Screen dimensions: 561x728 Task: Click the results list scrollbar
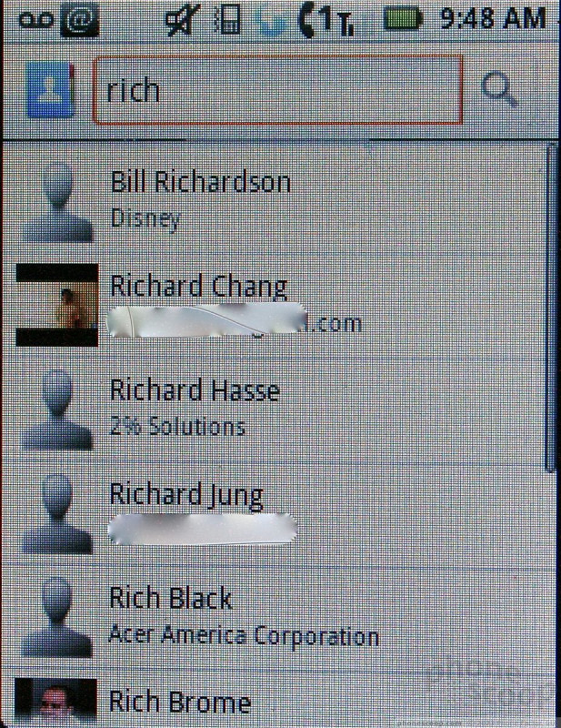coord(550,308)
